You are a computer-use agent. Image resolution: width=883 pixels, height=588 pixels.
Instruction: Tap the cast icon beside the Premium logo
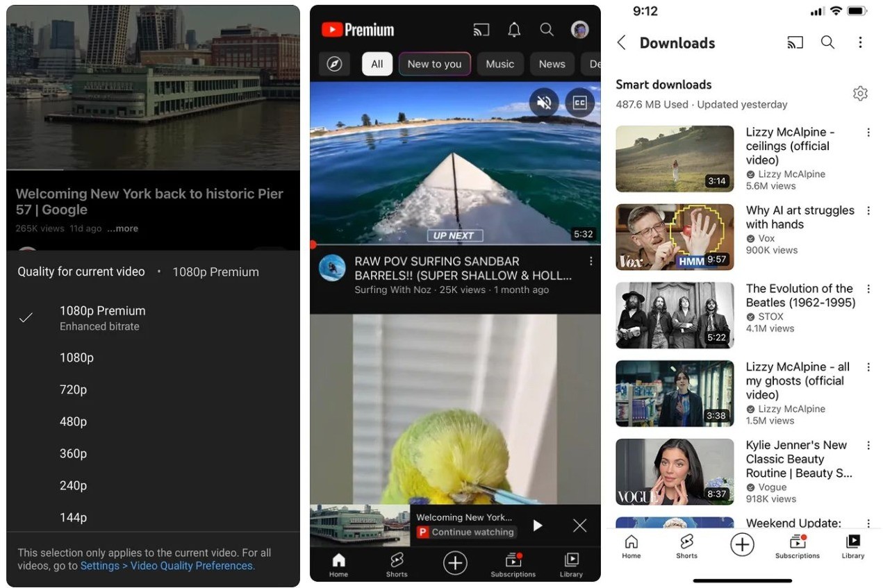click(x=481, y=30)
